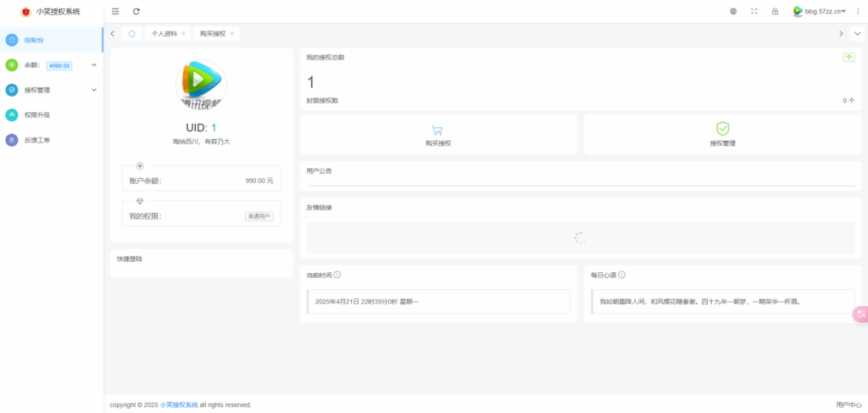The image size is (868, 413).
Task: Open the tab list dropdown chevron
Action: (857, 33)
